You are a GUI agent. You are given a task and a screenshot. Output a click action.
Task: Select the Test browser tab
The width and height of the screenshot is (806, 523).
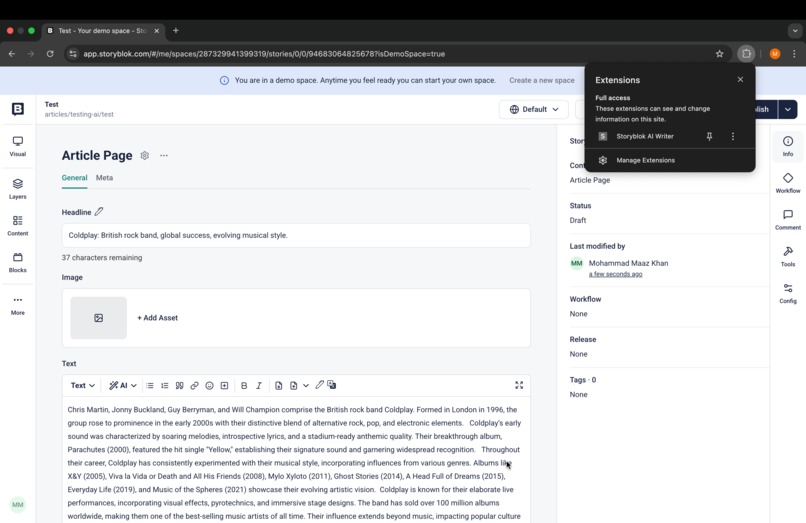pos(103,30)
